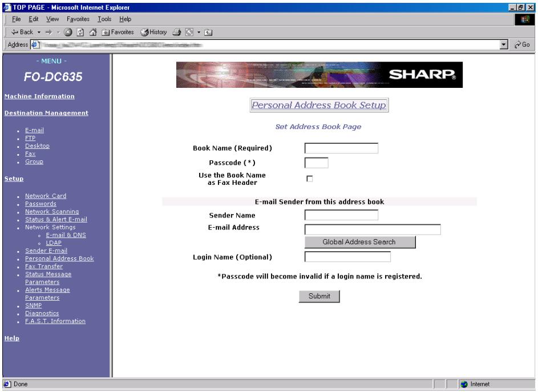The height and width of the screenshot is (392, 538).
Task: Open the Passwords link
Action: click(x=41, y=204)
